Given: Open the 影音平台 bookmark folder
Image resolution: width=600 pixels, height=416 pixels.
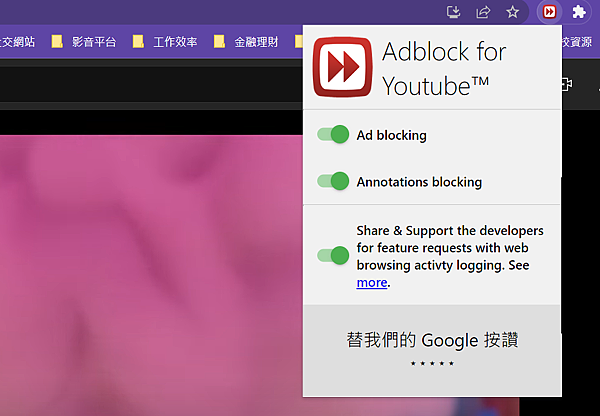Looking at the screenshot, I should click(84, 42).
